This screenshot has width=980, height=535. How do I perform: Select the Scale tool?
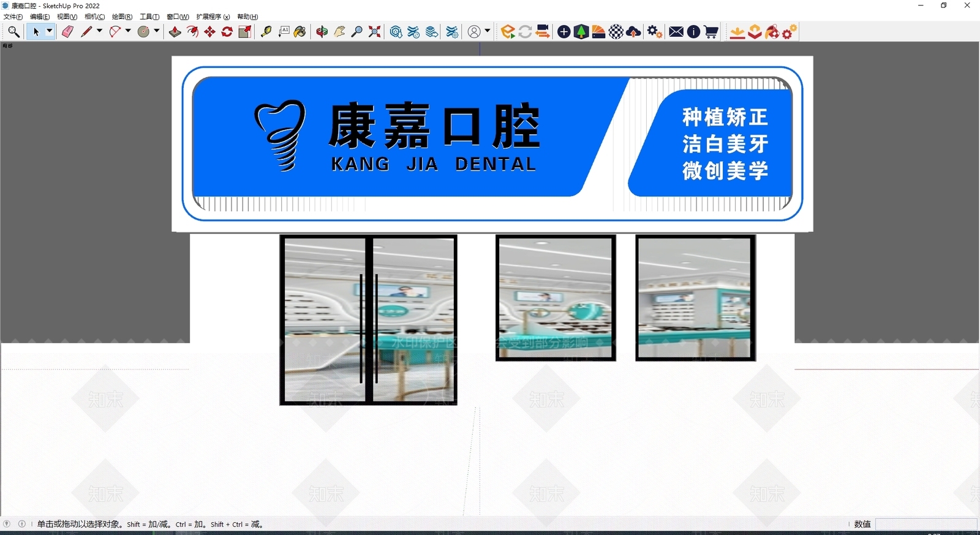pos(245,32)
